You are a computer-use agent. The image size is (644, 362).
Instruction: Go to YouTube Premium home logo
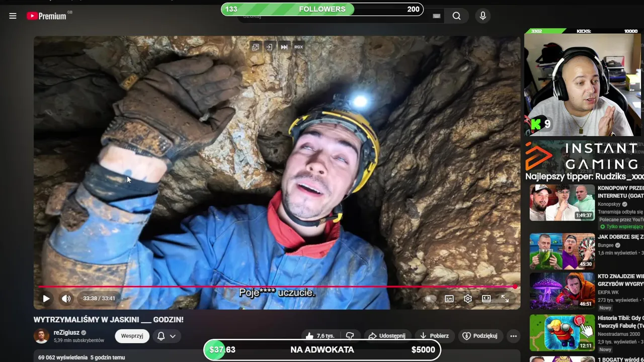(46, 16)
